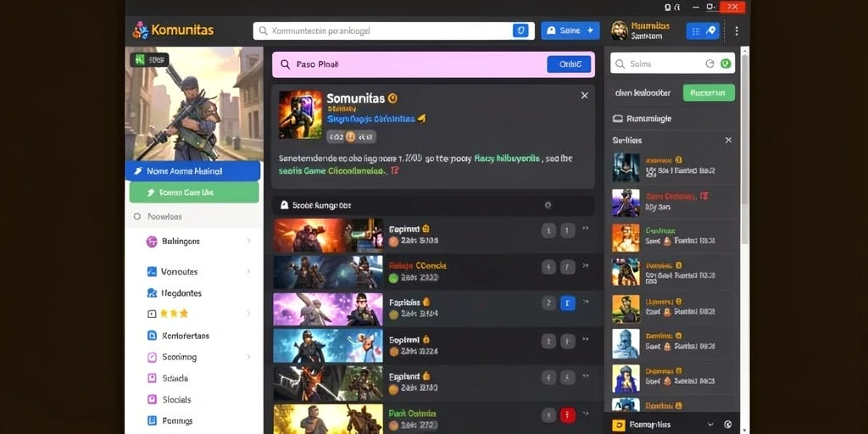Image resolution: width=868 pixels, height=434 pixels.
Task: Select the Nome Aome Maianel blue sidebar item
Action: click(x=193, y=171)
